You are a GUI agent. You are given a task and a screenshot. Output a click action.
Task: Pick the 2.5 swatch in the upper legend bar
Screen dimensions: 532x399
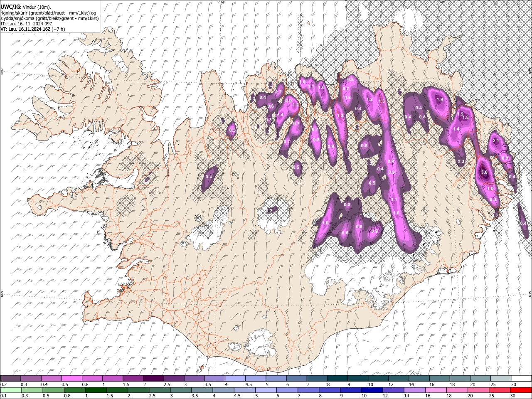[174, 379]
